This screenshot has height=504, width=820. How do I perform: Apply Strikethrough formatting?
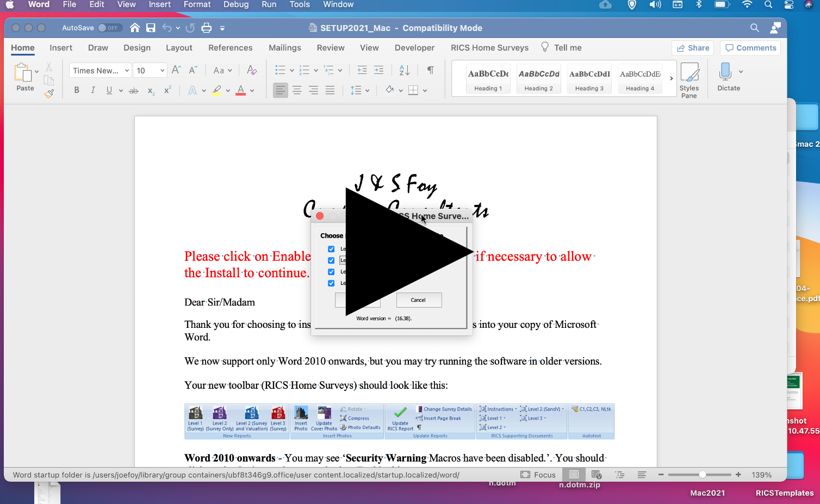(134, 90)
